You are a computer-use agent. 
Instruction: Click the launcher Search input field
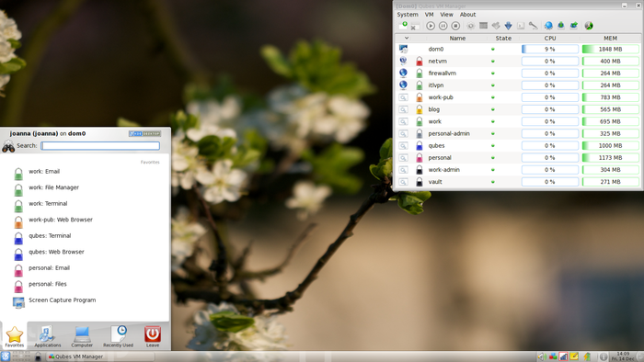pos(100,145)
